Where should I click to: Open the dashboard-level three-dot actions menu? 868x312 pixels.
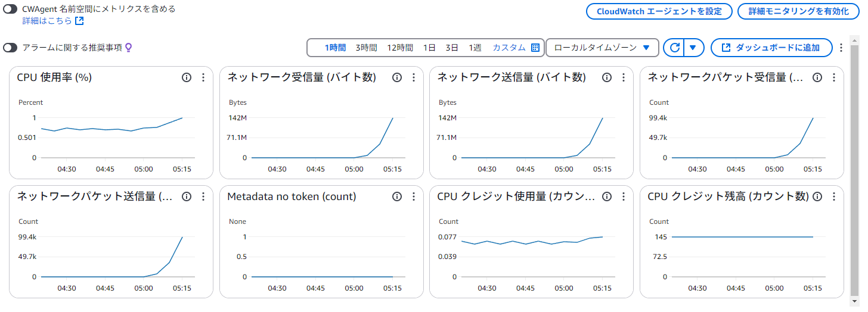(x=841, y=48)
